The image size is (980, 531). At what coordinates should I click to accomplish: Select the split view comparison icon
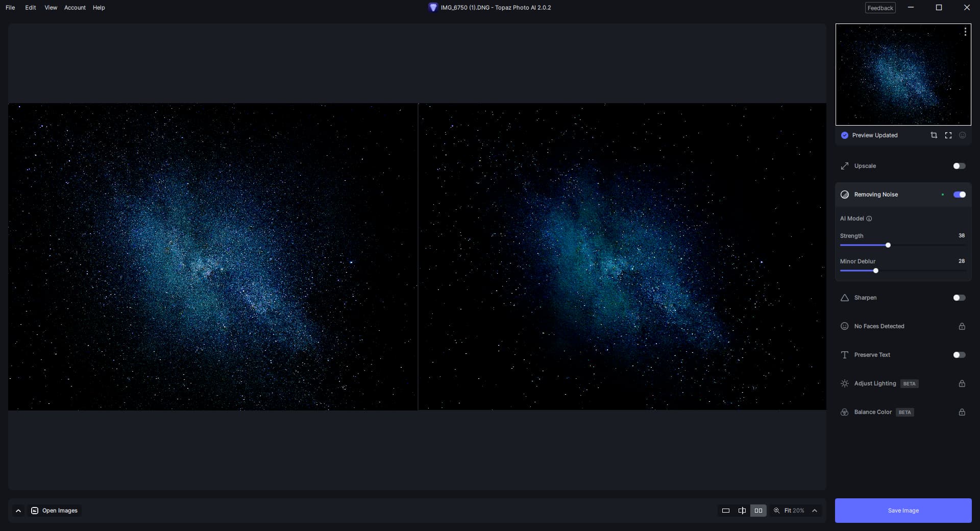742,511
